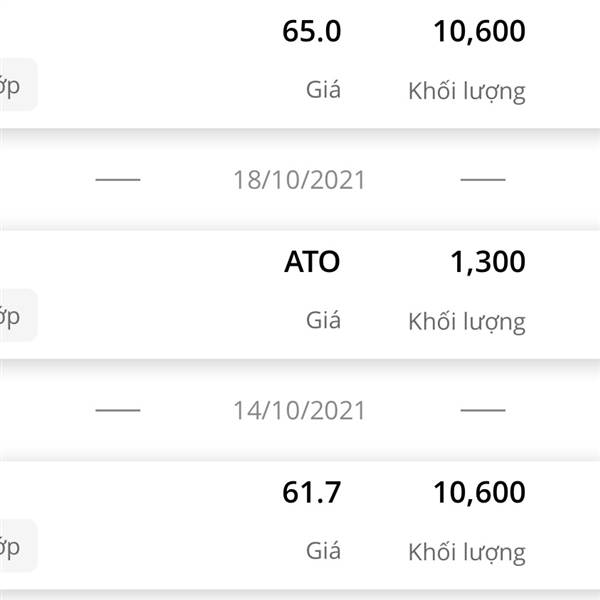Click the status badge beside the 61.7 order

click(18, 545)
